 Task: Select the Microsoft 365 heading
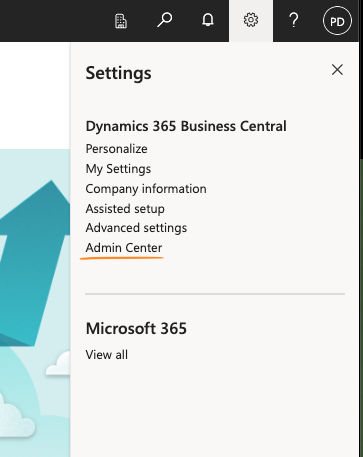(136, 329)
